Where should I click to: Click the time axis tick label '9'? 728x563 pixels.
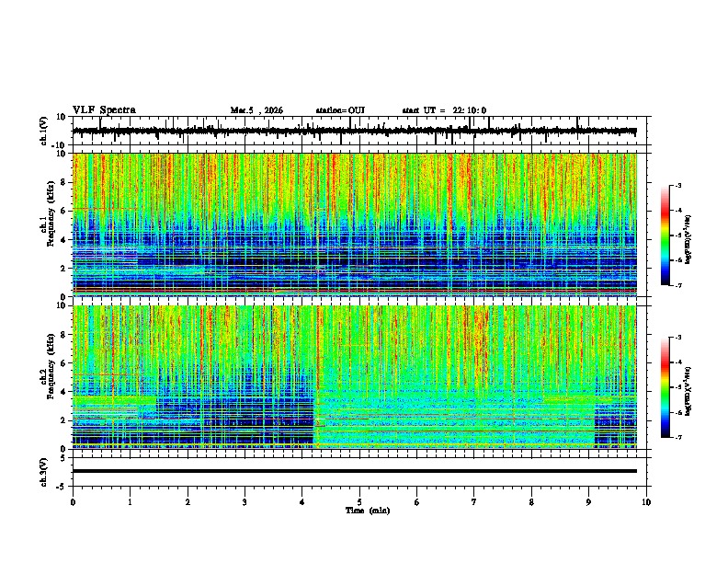(588, 502)
